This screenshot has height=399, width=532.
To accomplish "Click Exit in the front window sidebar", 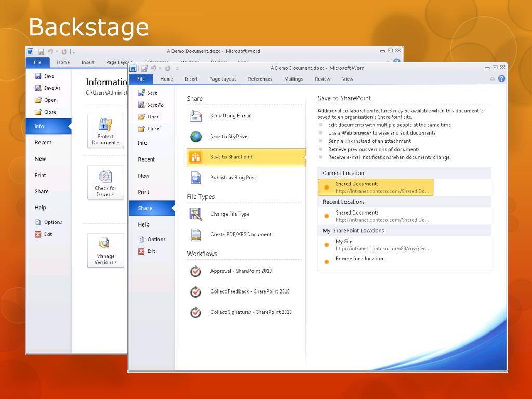I will [147, 251].
